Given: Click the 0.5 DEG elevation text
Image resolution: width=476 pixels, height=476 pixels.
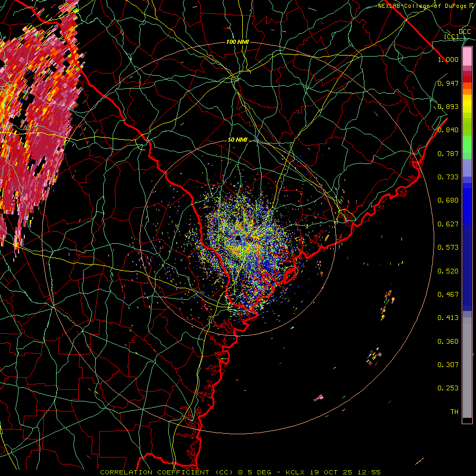Looking at the screenshot, I should pyautogui.click(x=255, y=472).
